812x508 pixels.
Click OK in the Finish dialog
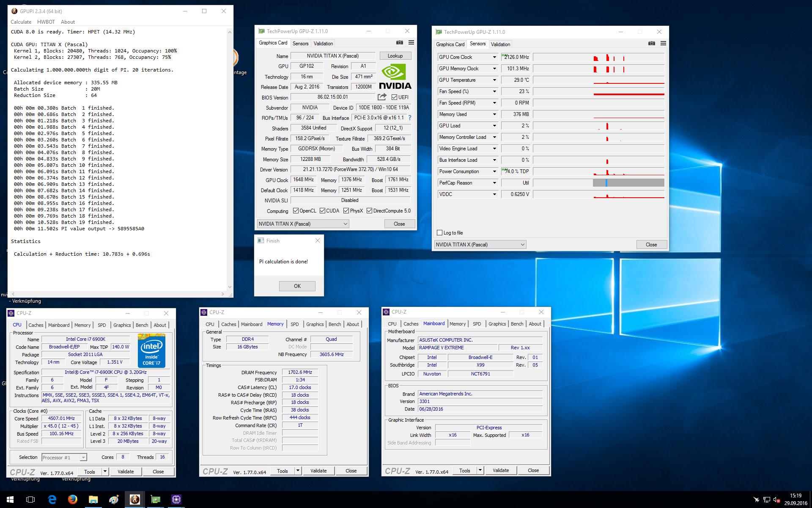tap(297, 286)
